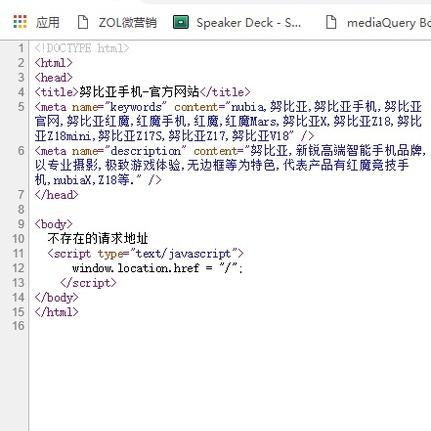The width and height of the screenshot is (431, 431).
Task: Click the text 以专业摄影 in description
Action: (x=66, y=165)
